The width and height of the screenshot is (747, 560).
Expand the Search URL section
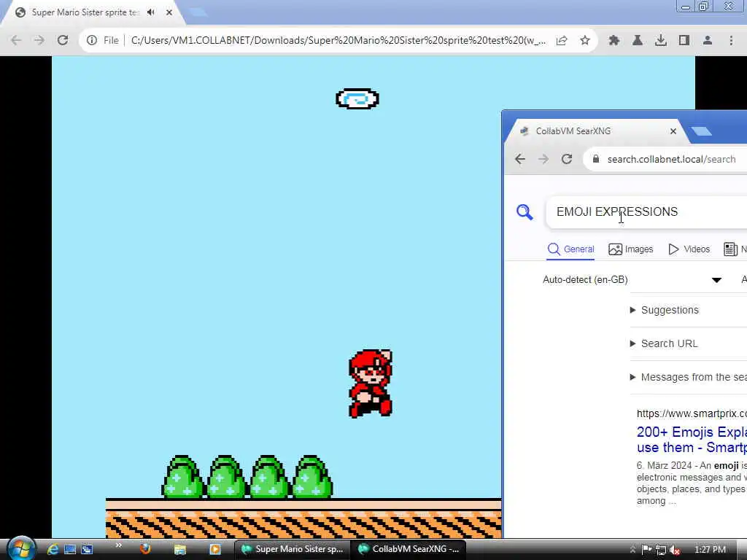pyautogui.click(x=664, y=343)
